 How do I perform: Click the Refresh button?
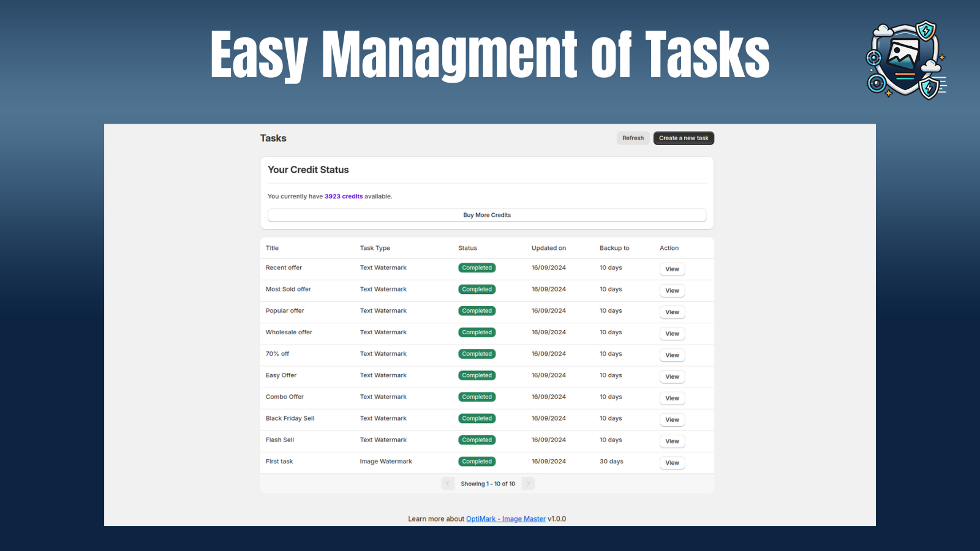click(x=633, y=138)
